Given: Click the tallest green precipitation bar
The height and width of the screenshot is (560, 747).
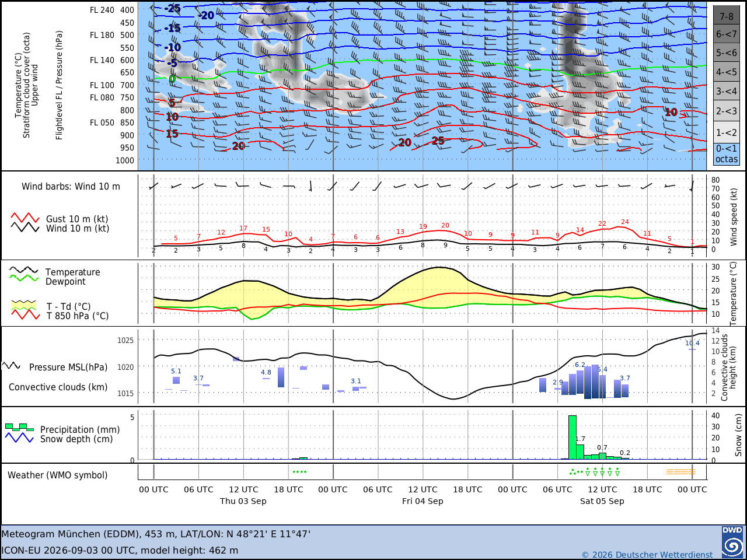Looking at the screenshot, I should [573, 437].
